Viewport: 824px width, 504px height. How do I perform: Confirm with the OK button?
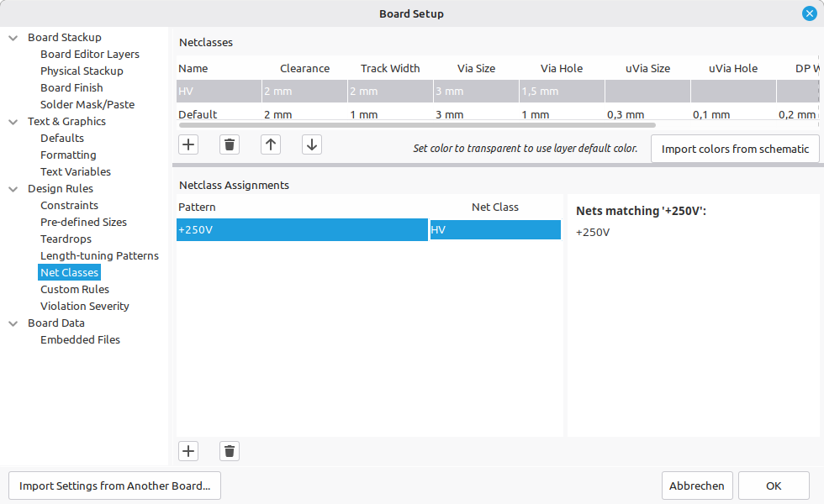[x=774, y=486]
